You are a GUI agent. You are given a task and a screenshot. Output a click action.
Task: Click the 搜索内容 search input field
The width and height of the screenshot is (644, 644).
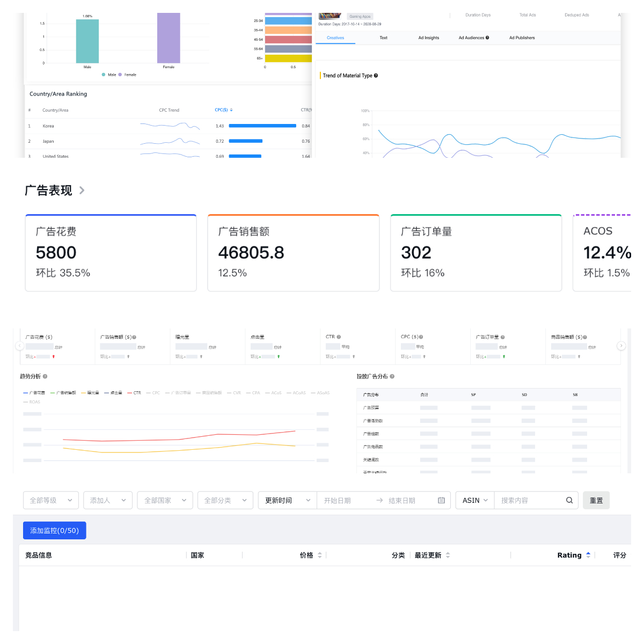529,500
